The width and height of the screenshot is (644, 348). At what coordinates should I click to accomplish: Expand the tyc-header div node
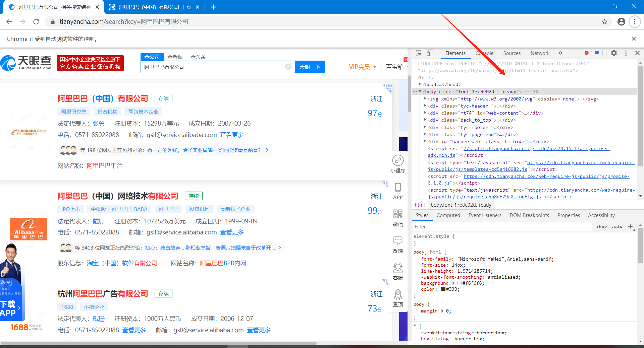[425, 106]
